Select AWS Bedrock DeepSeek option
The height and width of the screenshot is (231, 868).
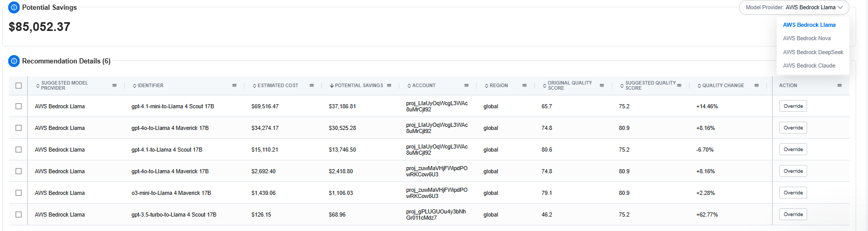pos(813,52)
